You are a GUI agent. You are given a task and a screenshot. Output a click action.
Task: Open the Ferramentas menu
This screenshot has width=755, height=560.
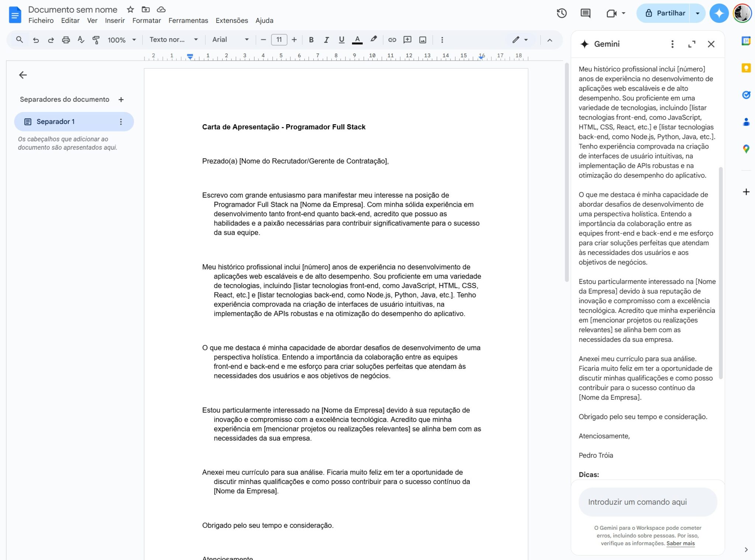pyautogui.click(x=188, y=21)
